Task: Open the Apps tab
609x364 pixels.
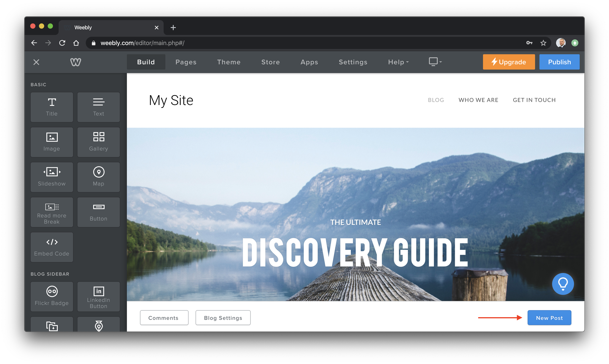Action: [309, 62]
